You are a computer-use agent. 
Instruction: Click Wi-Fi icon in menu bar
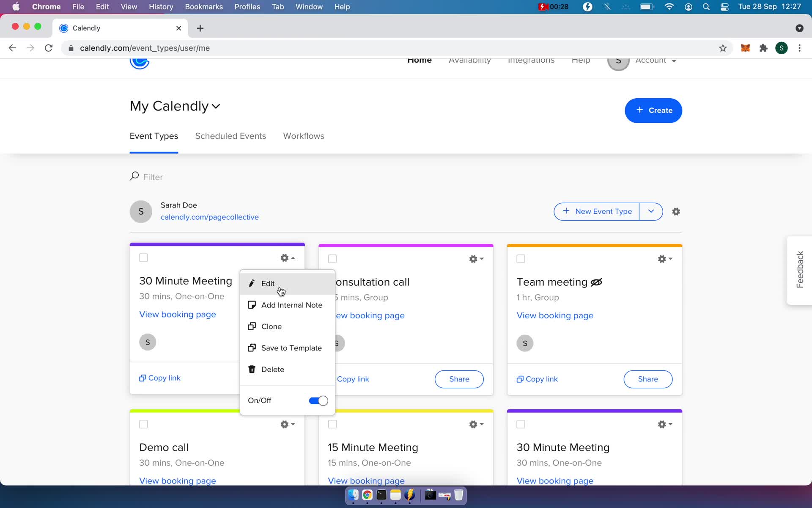[669, 7]
